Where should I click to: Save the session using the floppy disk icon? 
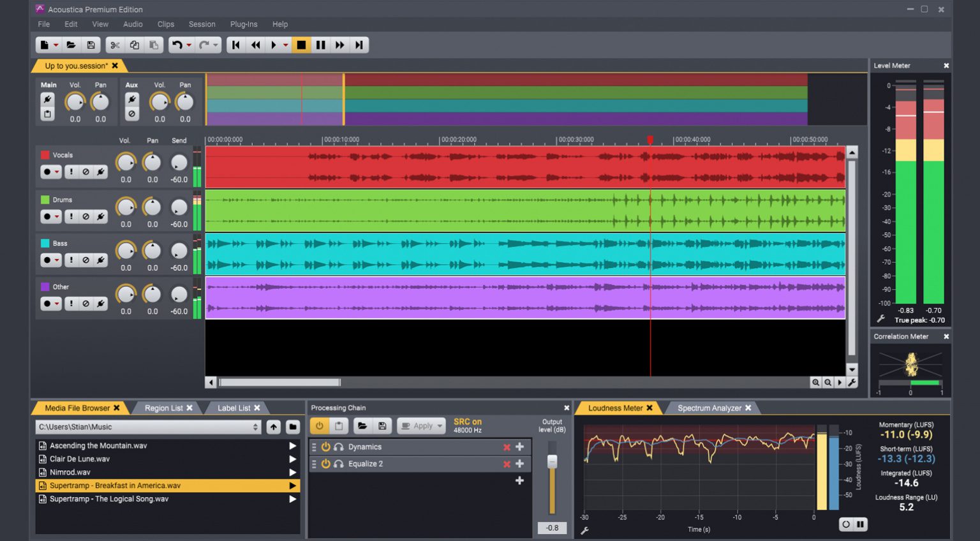91,45
